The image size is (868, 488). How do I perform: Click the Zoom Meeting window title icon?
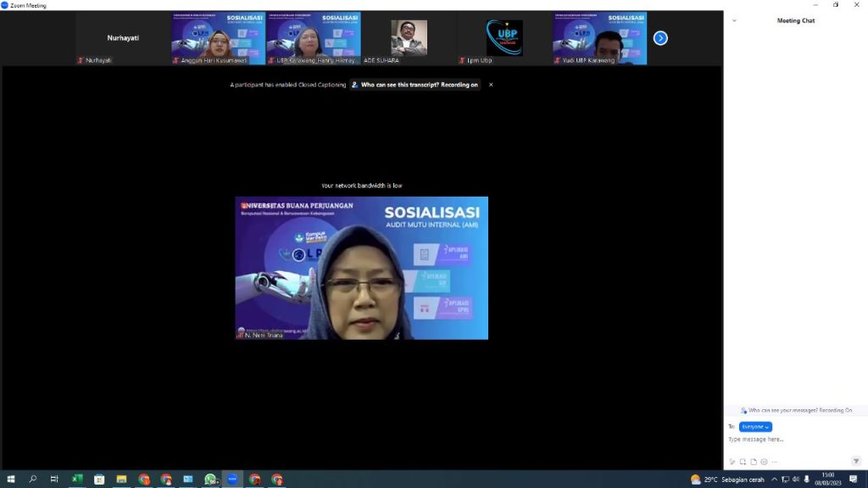4,5
